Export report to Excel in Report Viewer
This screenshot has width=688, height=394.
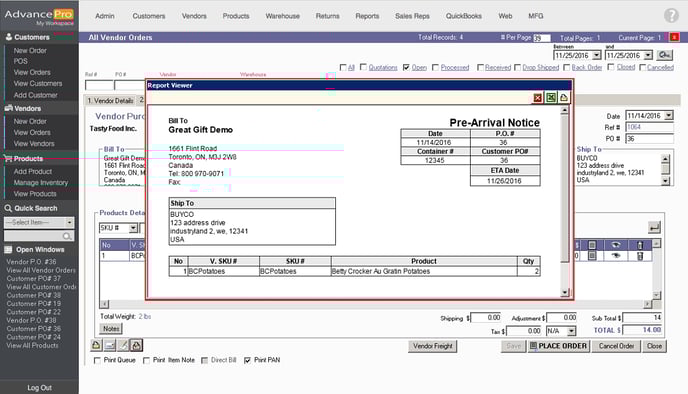pos(551,97)
